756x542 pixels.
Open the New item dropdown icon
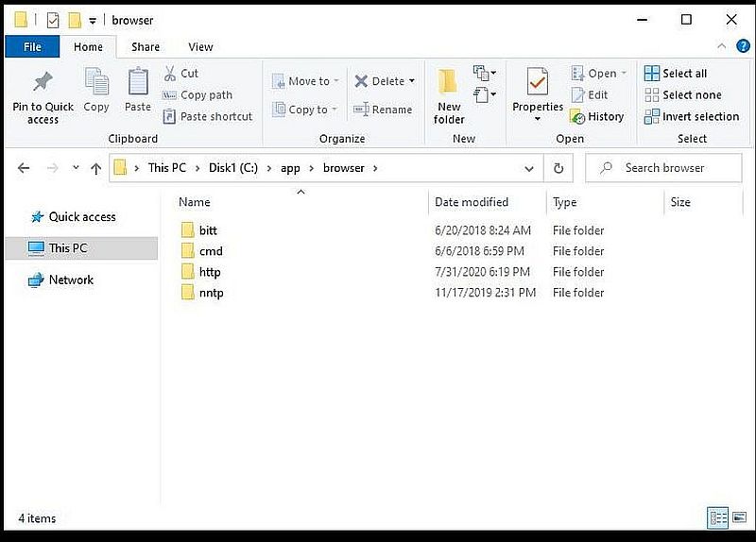pos(485,74)
